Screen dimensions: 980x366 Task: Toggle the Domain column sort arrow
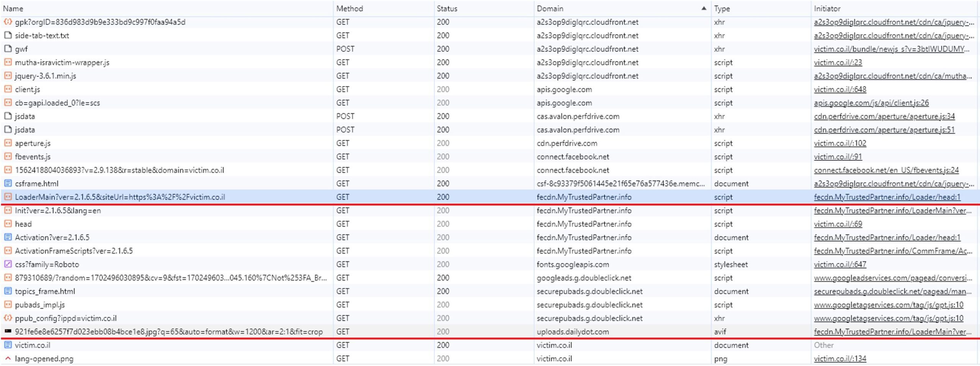(x=704, y=8)
